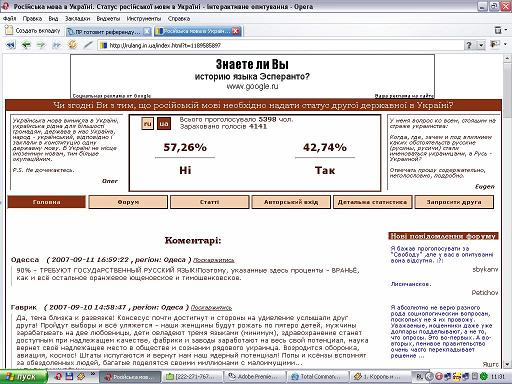Open the trash icon for closed tabs

point(498,30)
